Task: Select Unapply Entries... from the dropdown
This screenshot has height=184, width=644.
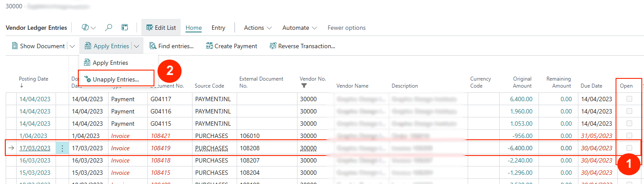Action: 115,79
